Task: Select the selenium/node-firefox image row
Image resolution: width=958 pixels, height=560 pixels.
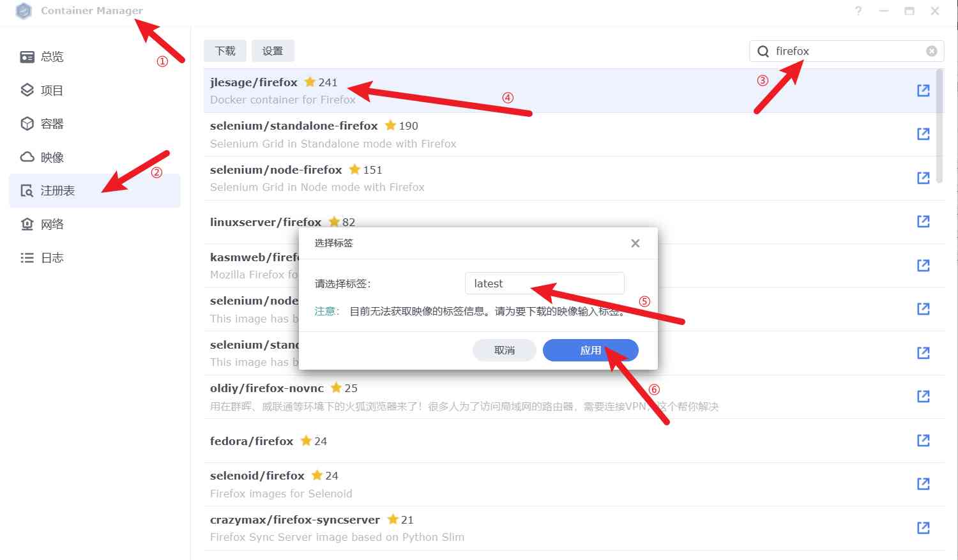Action: (574, 178)
